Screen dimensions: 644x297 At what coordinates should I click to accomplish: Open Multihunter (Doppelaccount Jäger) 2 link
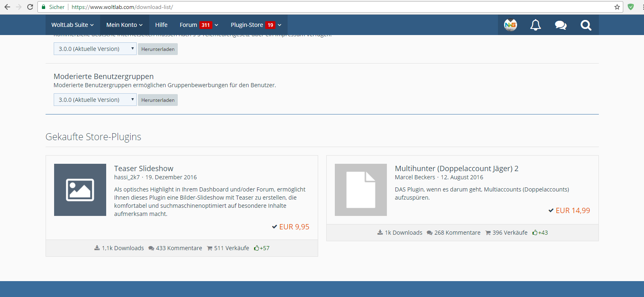456,169
